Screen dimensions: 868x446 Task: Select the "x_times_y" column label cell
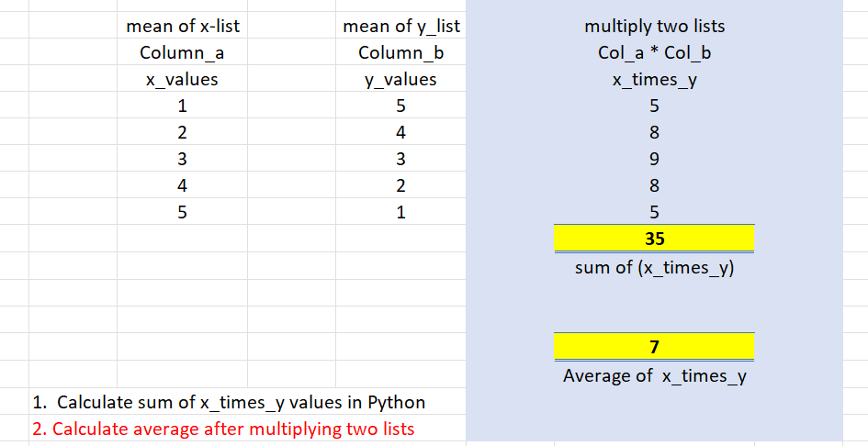(654, 79)
